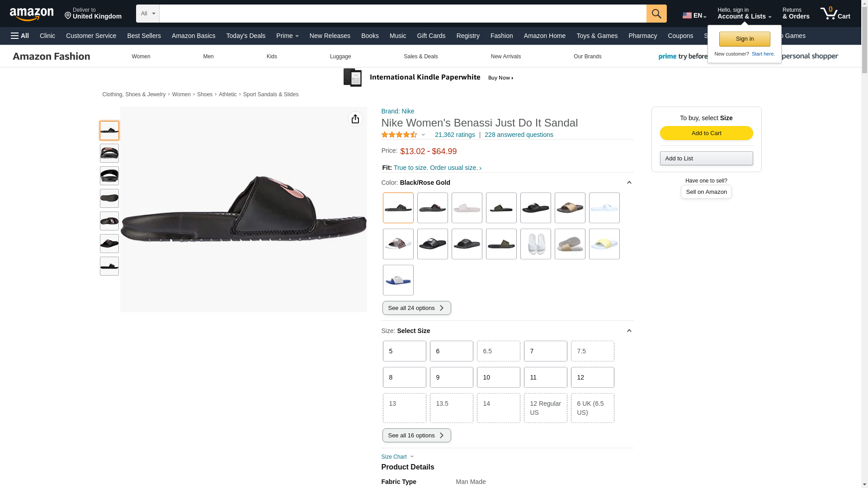
Task: Click the second product thumbnail image
Action: tap(109, 153)
